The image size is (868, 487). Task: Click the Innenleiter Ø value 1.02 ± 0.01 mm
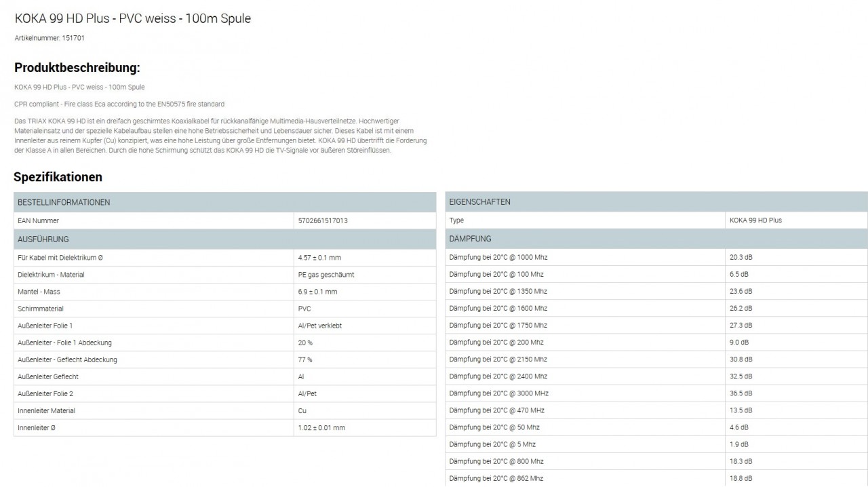pyautogui.click(x=321, y=427)
